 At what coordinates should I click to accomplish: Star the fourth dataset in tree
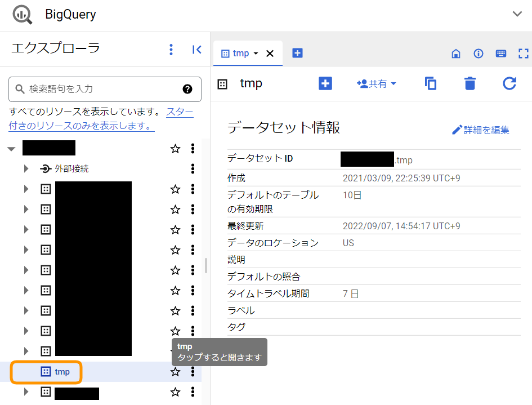point(176,250)
